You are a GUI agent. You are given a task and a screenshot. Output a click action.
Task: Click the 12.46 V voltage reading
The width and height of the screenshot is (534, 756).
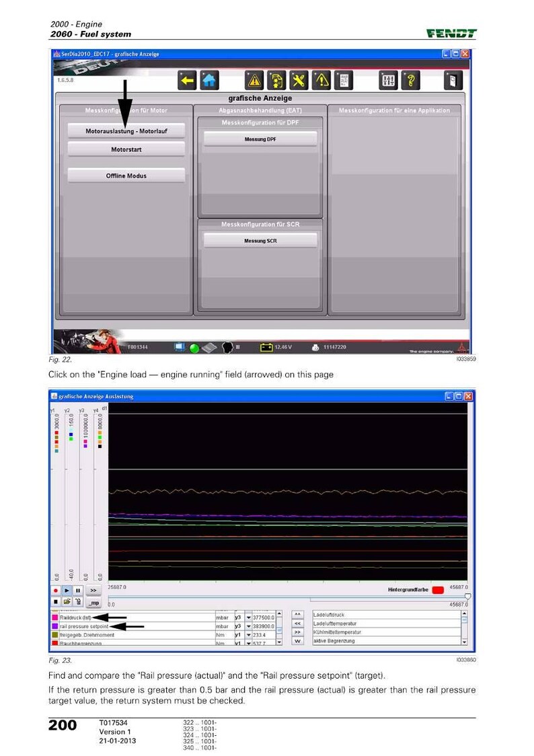click(283, 347)
